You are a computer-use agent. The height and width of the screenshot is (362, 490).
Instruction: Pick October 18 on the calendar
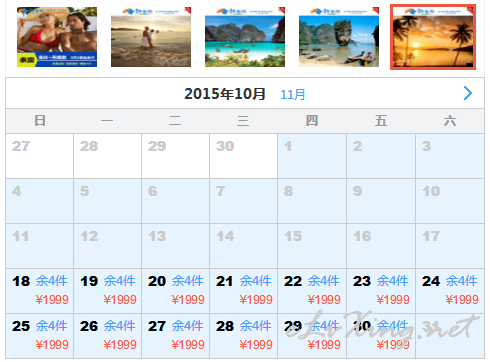[x=40, y=291]
